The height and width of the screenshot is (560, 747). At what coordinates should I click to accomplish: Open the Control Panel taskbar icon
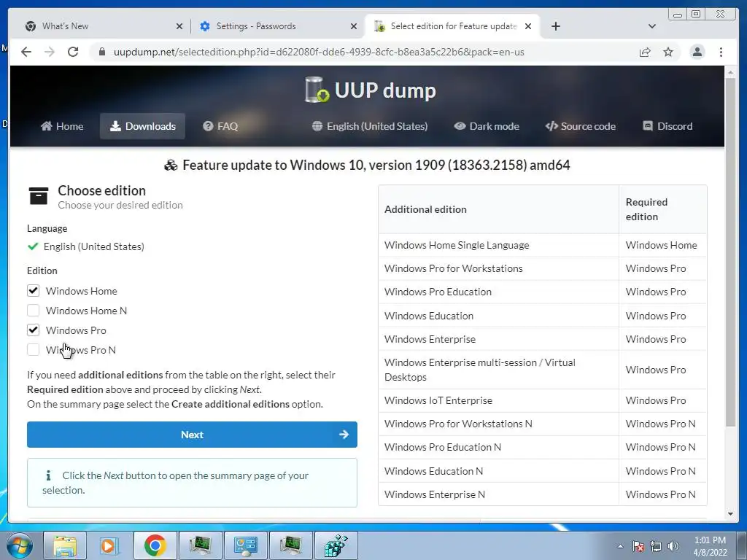246,545
